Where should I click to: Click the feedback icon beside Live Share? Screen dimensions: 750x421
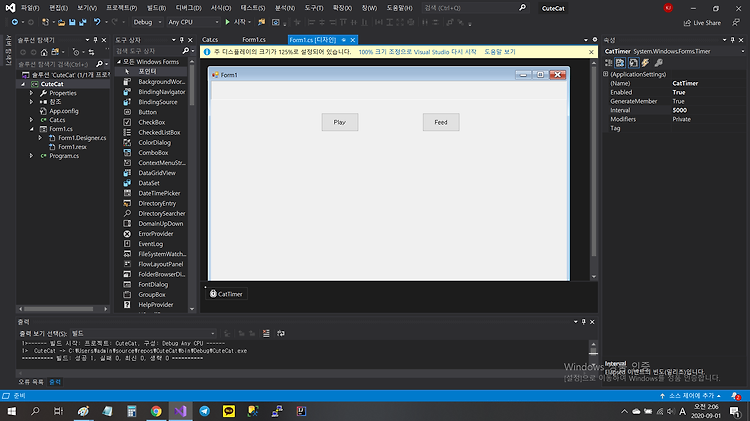click(736, 22)
